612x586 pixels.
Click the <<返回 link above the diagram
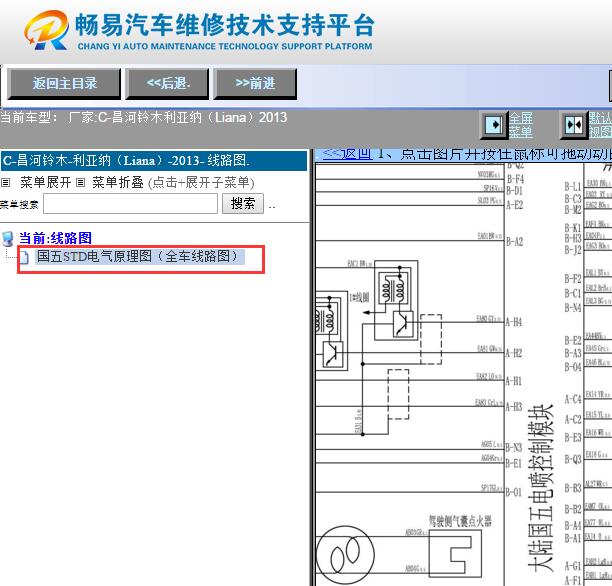coord(347,154)
